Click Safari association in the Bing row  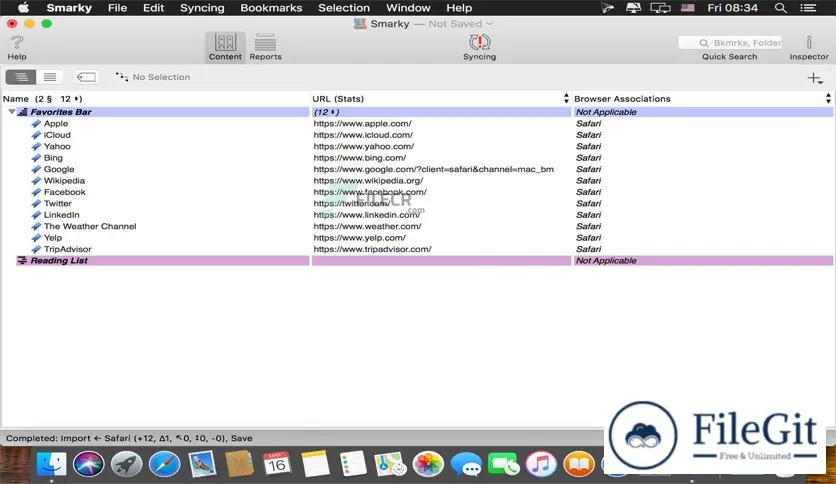pyautogui.click(x=588, y=158)
